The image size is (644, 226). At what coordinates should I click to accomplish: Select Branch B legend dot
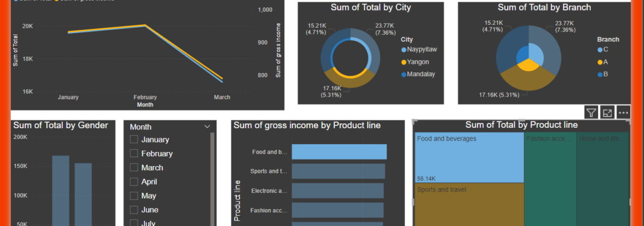(600, 75)
